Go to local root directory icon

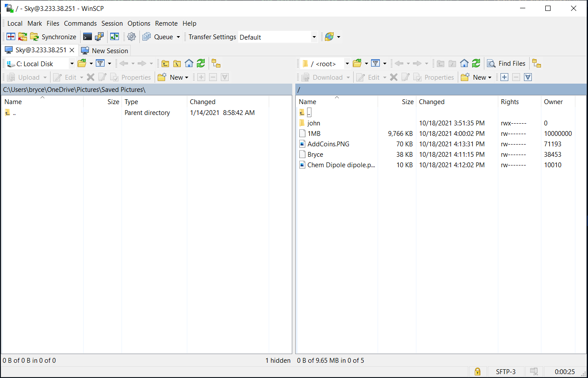click(177, 64)
